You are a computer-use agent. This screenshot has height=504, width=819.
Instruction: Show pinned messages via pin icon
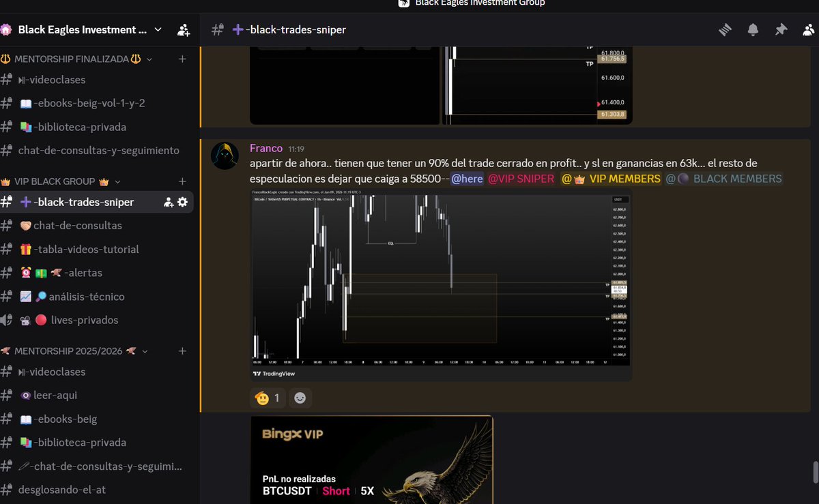coord(781,29)
